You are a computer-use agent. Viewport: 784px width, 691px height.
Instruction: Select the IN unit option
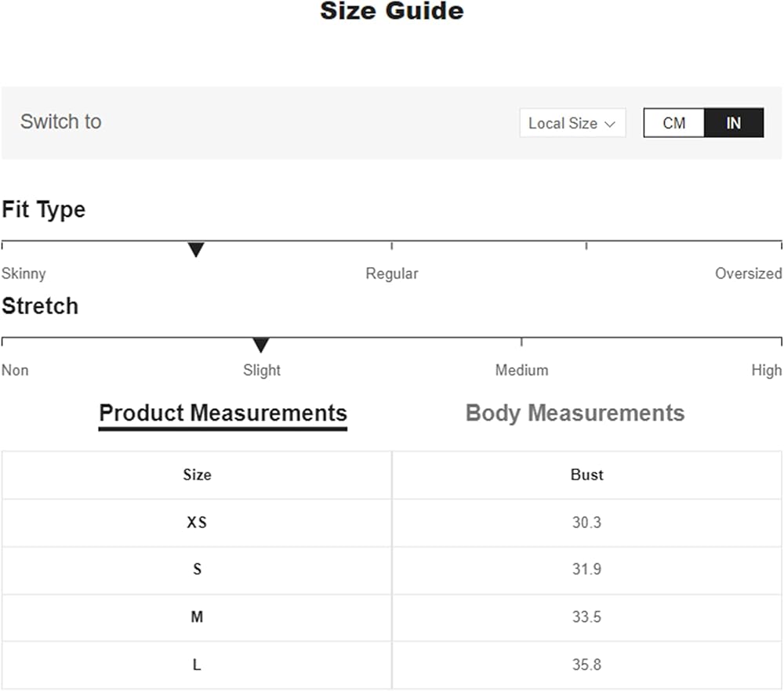click(733, 123)
